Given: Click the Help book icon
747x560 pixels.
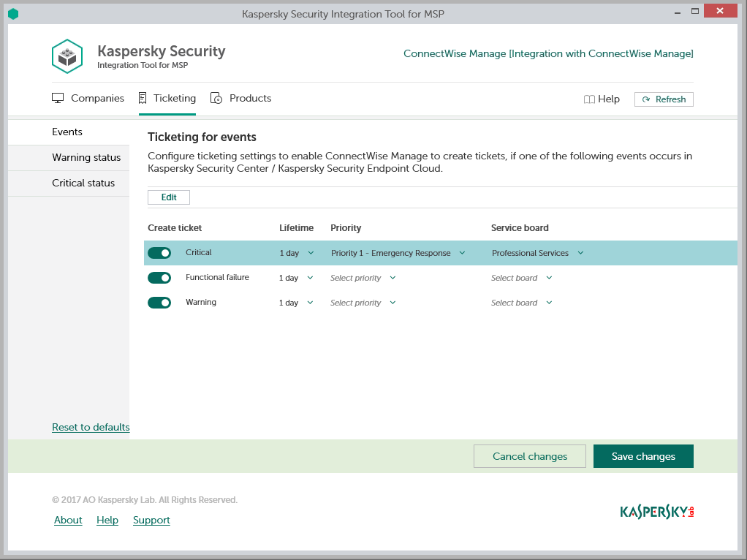Looking at the screenshot, I should 589,99.
